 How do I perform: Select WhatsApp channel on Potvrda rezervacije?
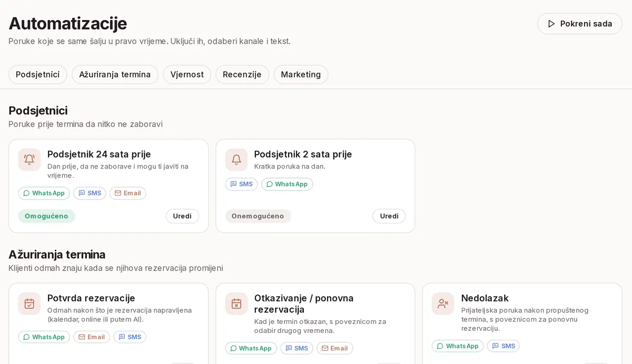click(x=44, y=337)
